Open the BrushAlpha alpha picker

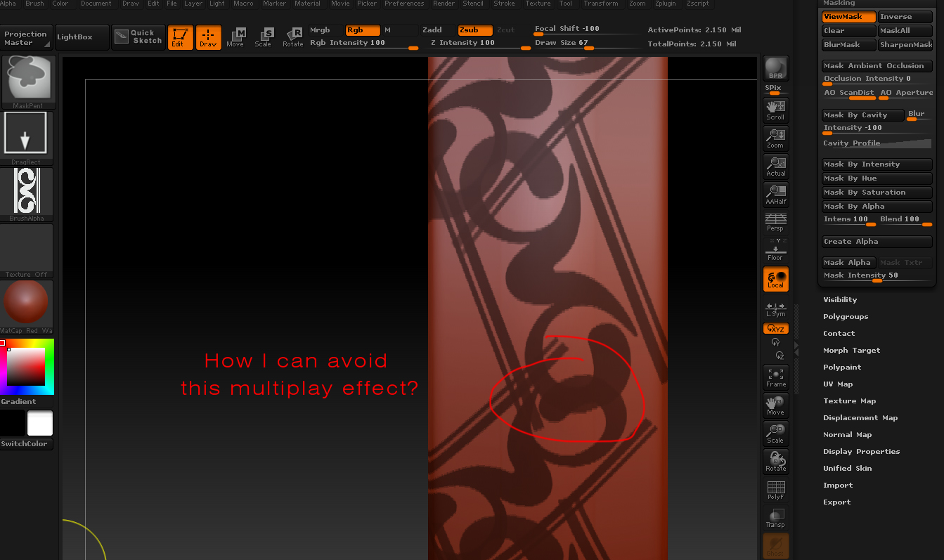point(27,194)
